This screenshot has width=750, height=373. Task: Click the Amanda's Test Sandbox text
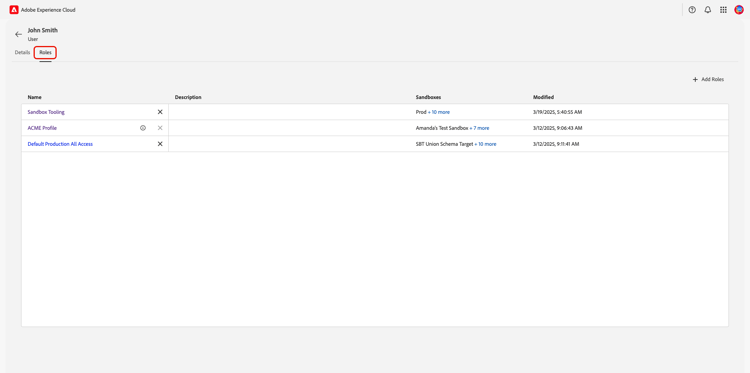click(442, 128)
